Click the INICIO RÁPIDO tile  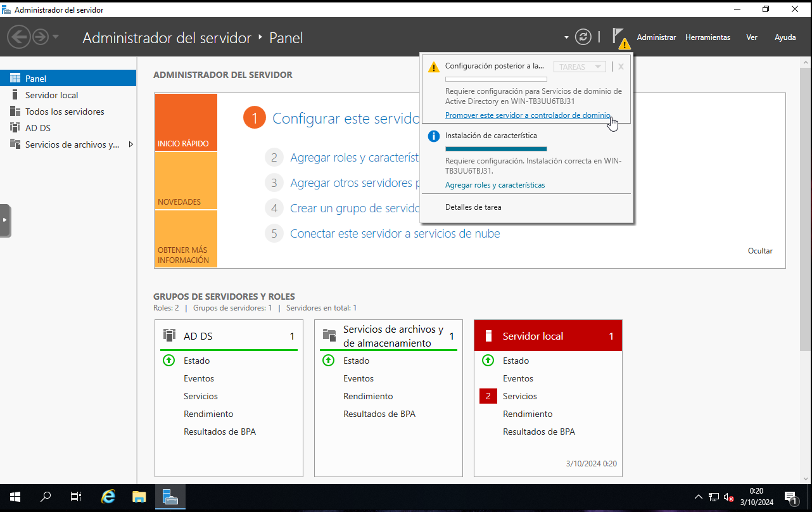(x=186, y=122)
